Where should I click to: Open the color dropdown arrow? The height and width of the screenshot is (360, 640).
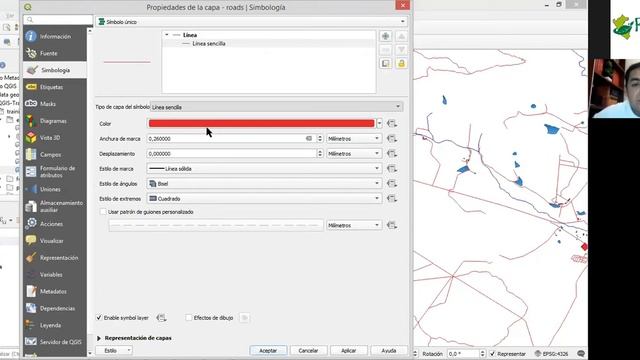[380, 123]
